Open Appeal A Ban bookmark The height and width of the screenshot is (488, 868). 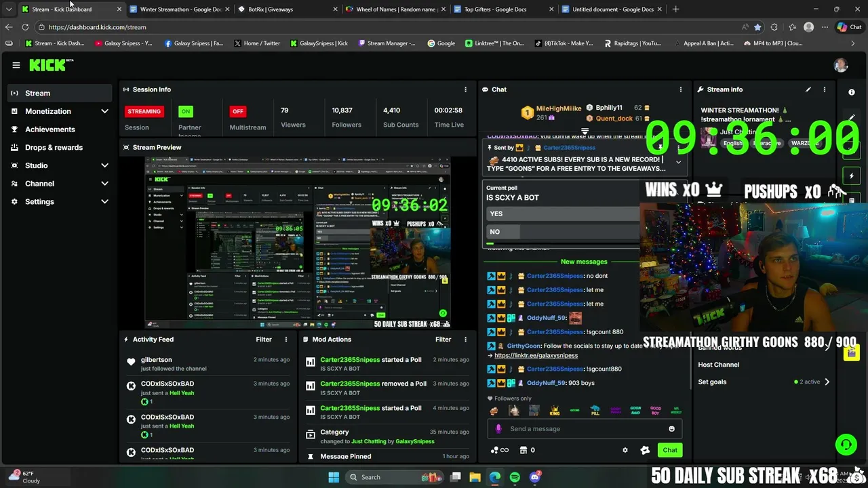[x=703, y=43]
